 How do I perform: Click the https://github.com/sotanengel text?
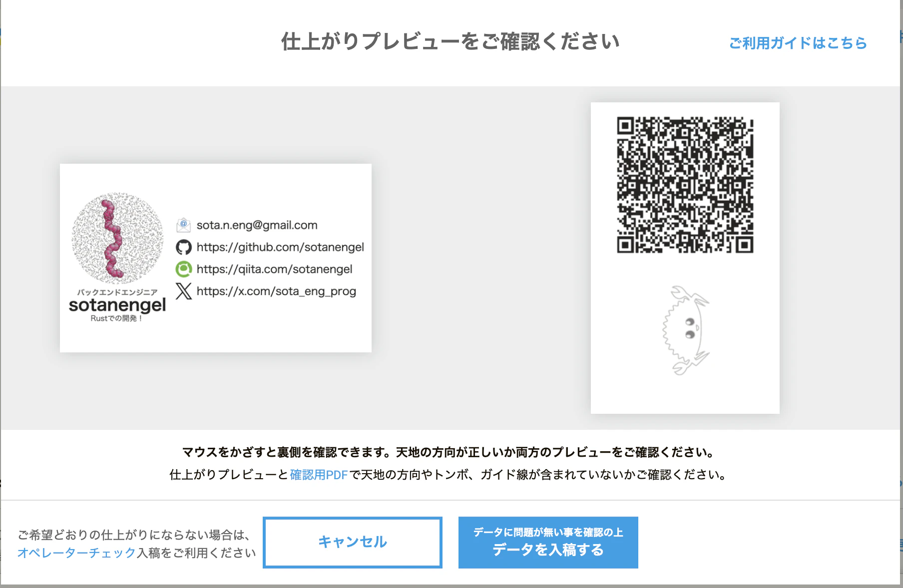[x=280, y=247]
